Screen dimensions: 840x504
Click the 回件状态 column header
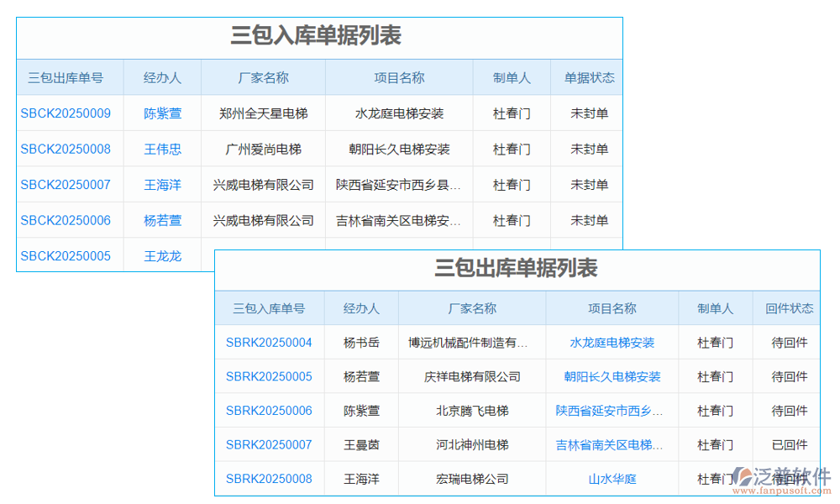(x=787, y=307)
